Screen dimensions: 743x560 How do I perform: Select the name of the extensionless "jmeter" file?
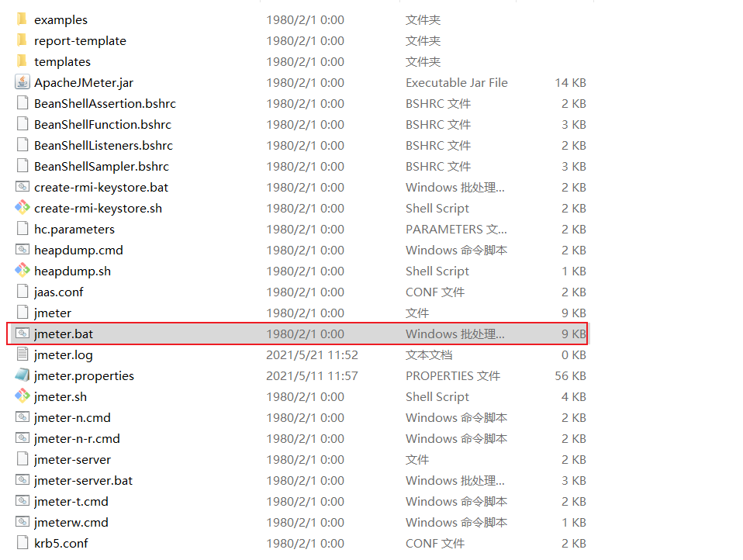53,313
